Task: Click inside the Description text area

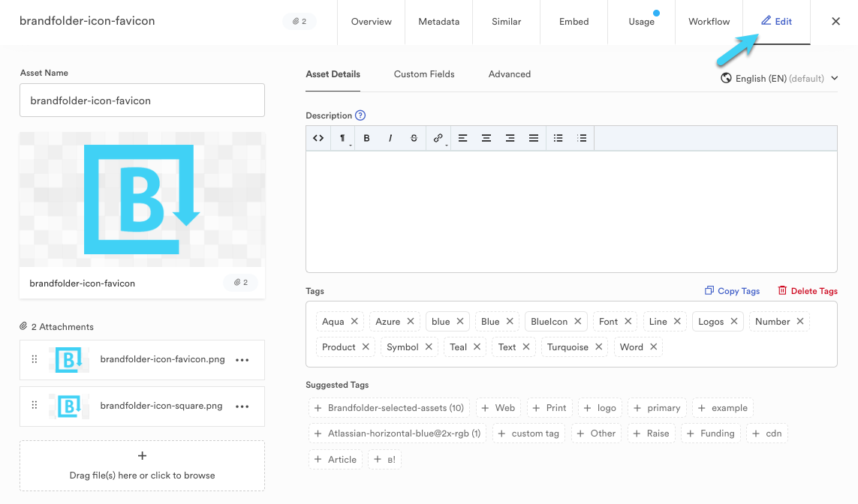Action: tap(571, 211)
